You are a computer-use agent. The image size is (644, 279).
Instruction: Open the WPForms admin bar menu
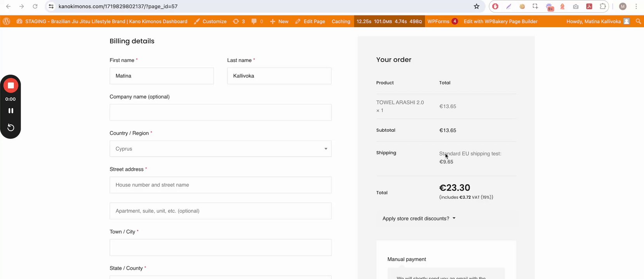tap(442, 21)
